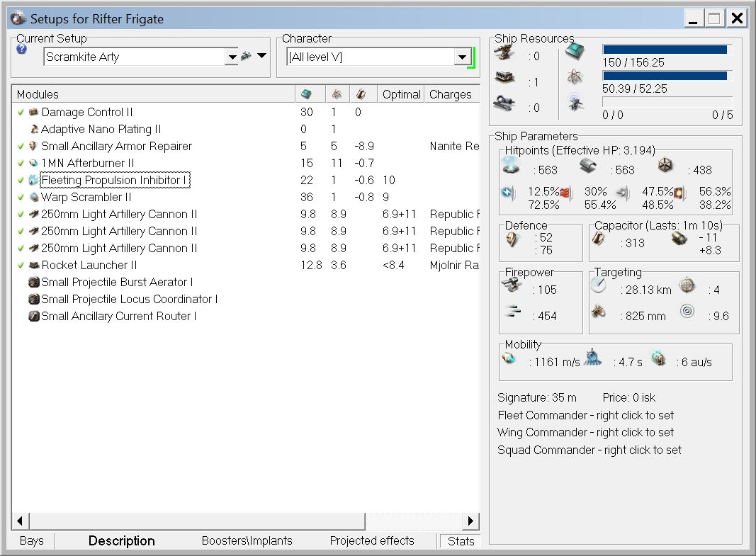Open the black arrow setup options menu
Viewport: 756px width, 556px height.
coord(261,56)
